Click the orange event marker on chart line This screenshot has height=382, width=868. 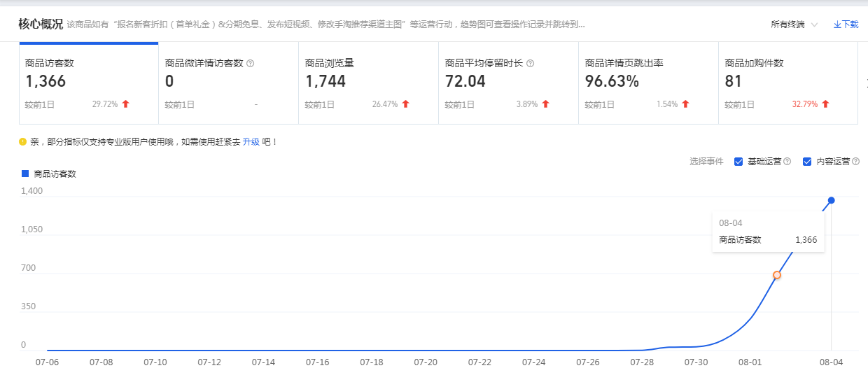point(777,275)
